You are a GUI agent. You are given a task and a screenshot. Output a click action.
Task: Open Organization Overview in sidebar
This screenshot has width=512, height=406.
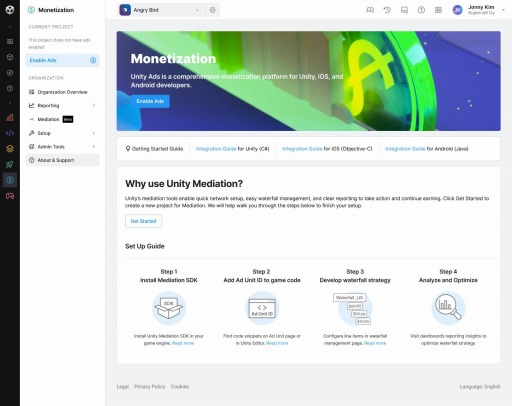63,92
